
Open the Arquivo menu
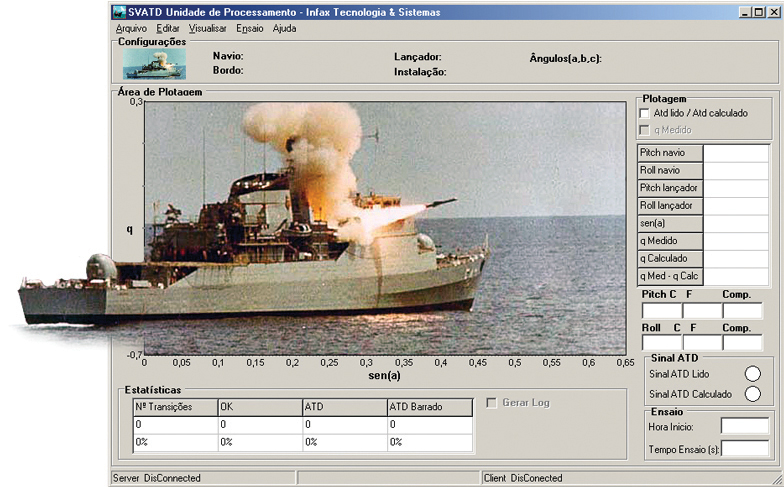tap(131, 29)
